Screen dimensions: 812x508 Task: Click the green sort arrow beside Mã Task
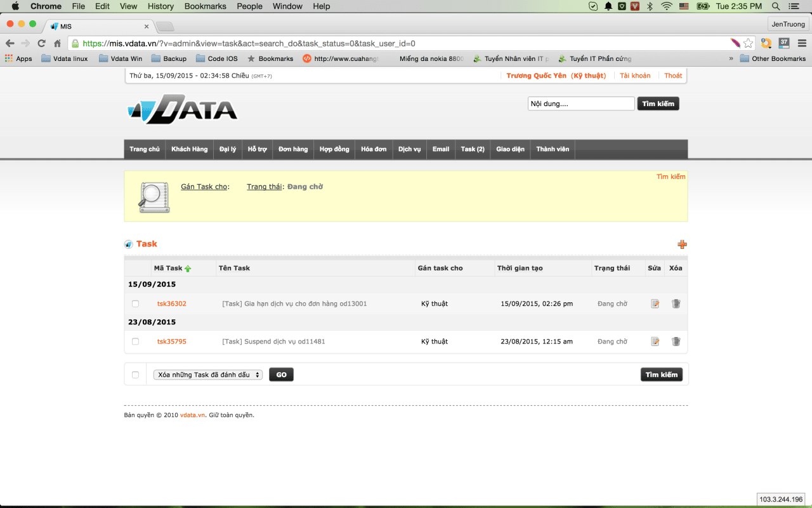pos(188,269)
